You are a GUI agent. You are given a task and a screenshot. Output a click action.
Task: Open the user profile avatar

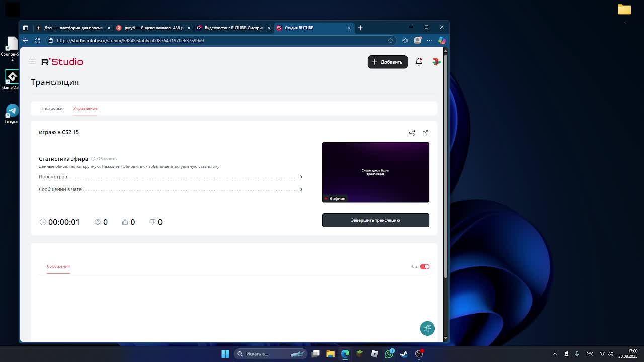(x=436, y=62)
